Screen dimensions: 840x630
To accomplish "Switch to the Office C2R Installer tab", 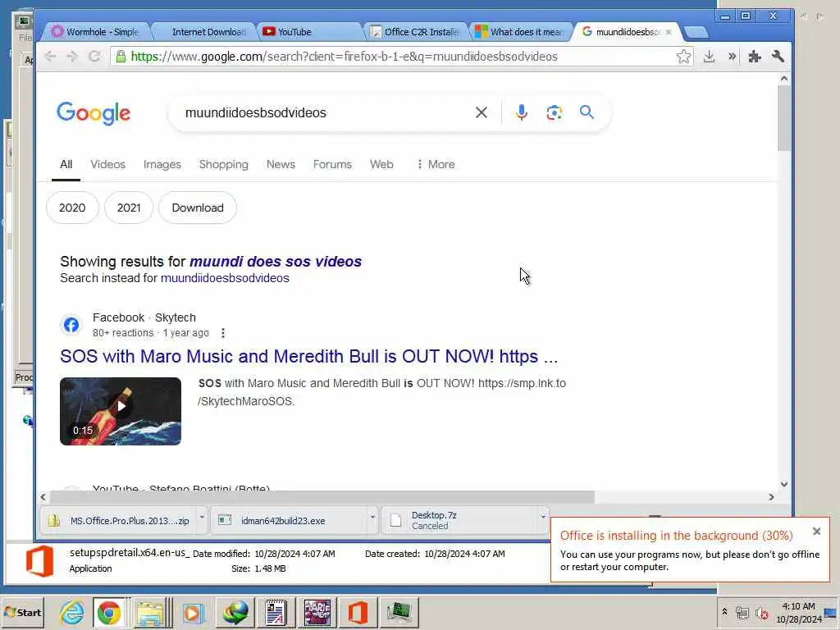I will coord(416,32).
